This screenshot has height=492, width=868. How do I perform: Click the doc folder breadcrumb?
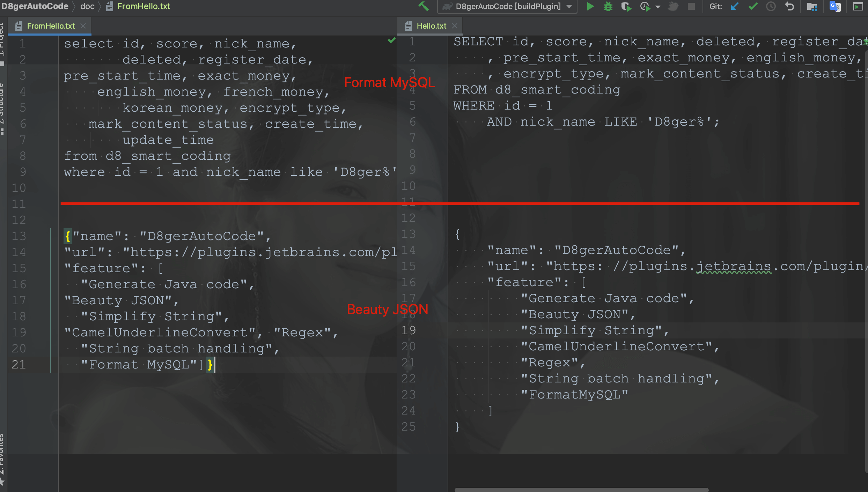click(x=87, y=6)
